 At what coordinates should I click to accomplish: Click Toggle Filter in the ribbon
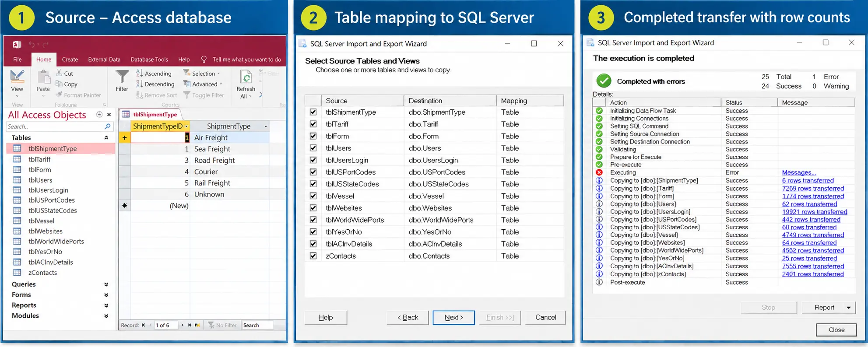204,95
